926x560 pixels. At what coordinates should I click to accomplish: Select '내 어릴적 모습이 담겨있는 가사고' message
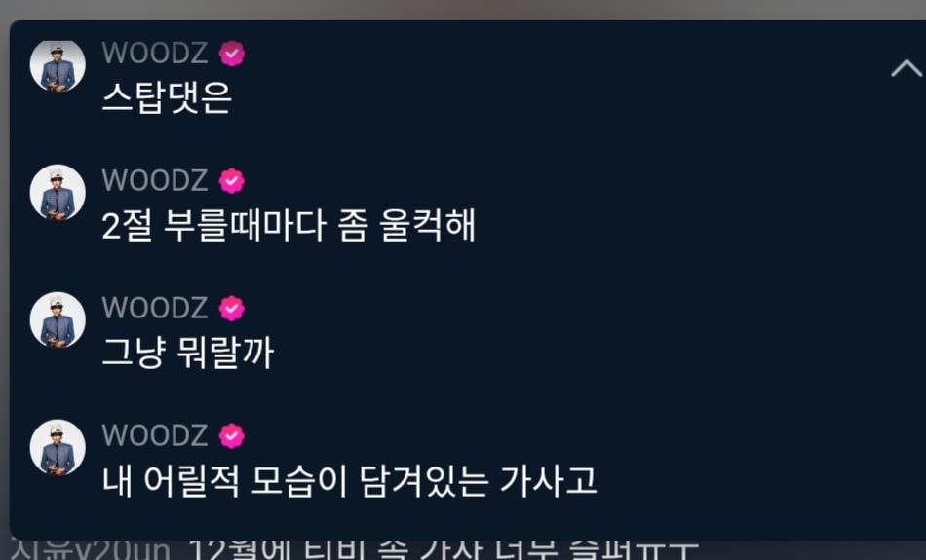pos(350,480)
